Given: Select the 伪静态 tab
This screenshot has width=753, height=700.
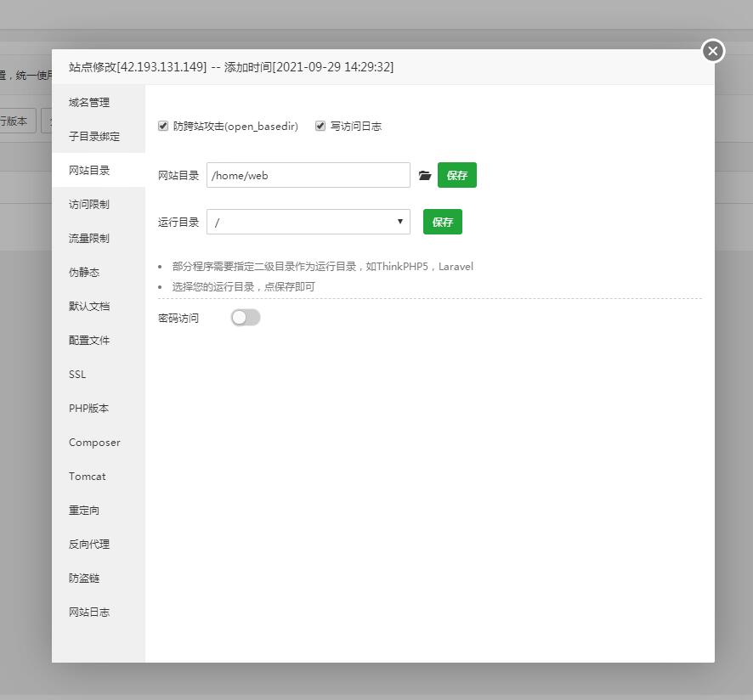Looking at the screenshot, I should point(84,273).
